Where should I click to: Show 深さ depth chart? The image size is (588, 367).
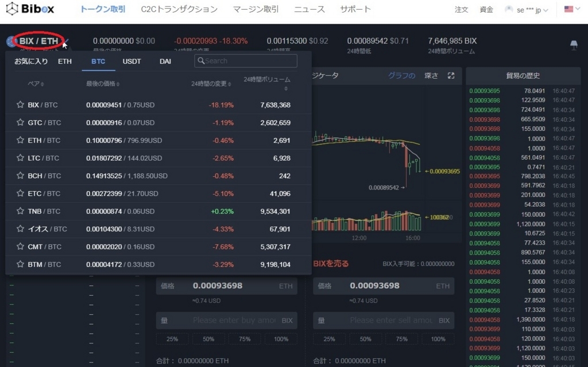[x=431, y=76]
